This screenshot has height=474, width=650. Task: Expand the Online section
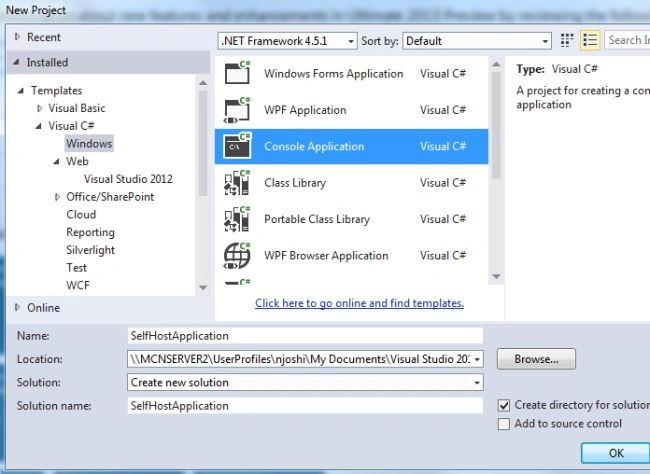17,307
